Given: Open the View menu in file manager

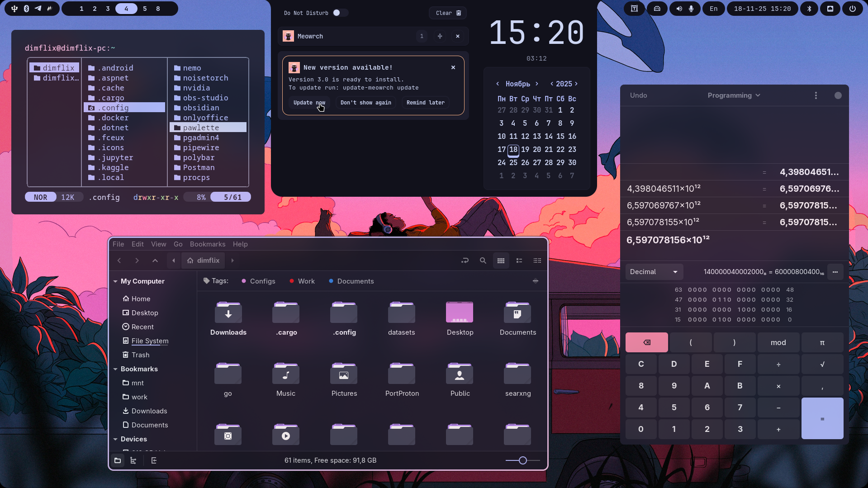Looking at the screenshot, I should 158,244.
